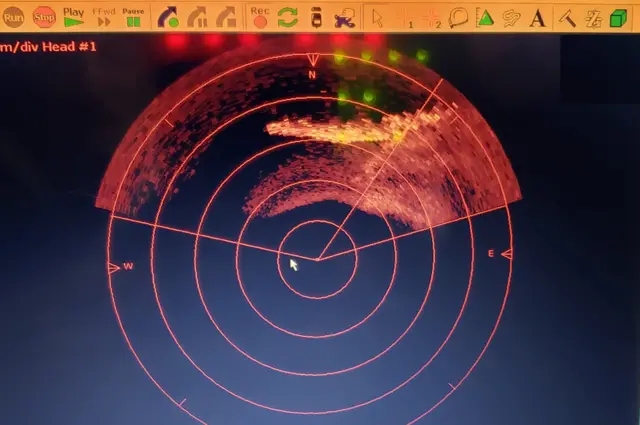This screenshot has height=425, width=640.
Task: Toggle recording with the Rec button
Action: pyautogui.click(x=260, y=17)
